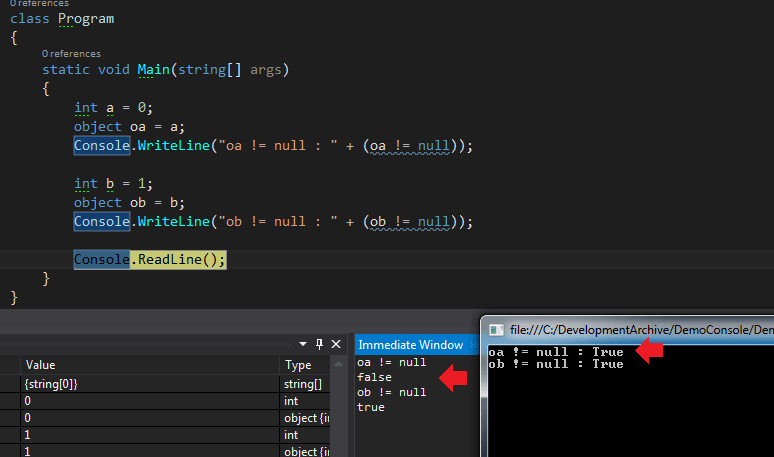
Task: Click the console window's application icon
Action: tap(496, 329)
